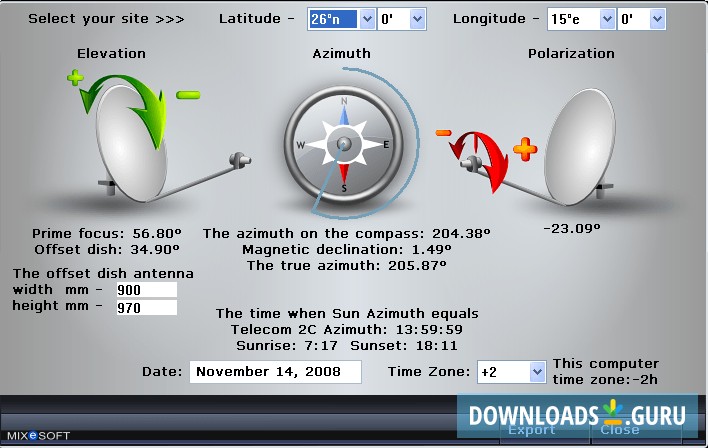
Task: Click the green plus elevation icon
Action: click(75, 78)
